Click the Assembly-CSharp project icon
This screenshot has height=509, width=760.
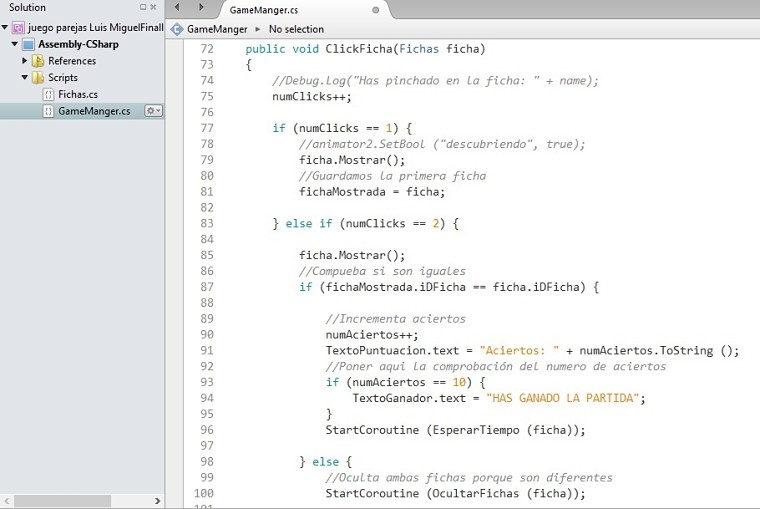[x=29, y=45]
